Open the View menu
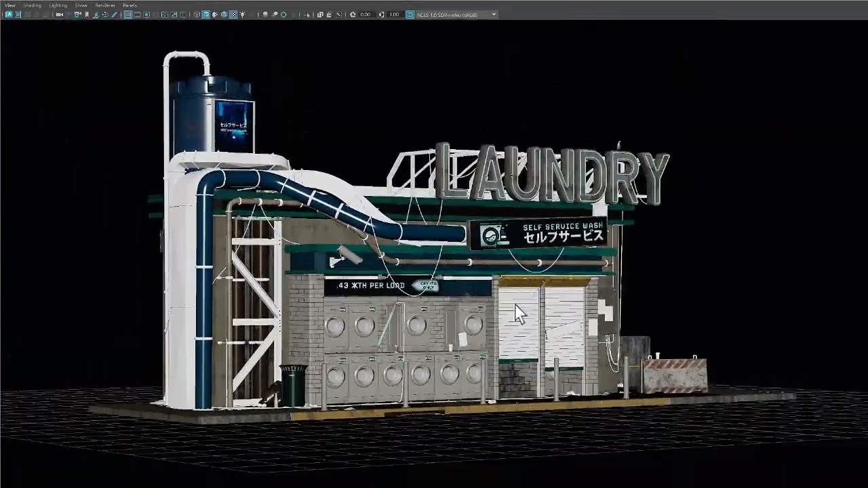 pyautogui.click(x=9, y=5)
